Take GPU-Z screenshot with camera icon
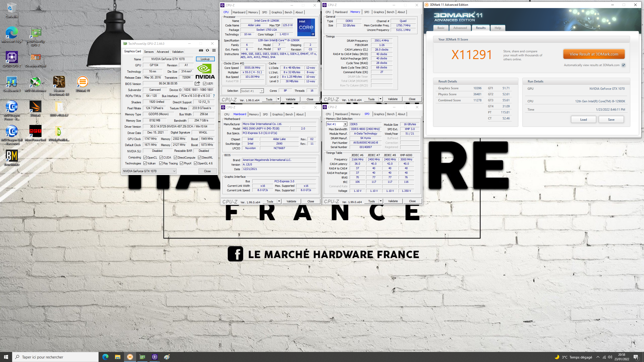 [x=201, y=50]
